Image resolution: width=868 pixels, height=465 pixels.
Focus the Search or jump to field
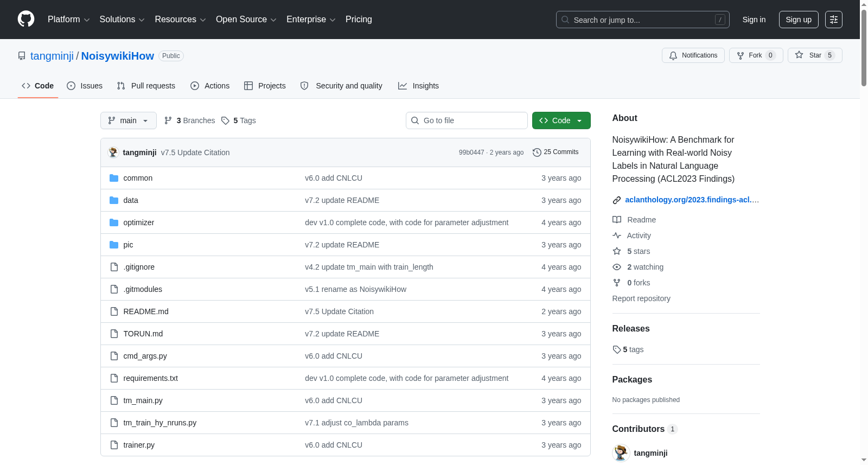pos(643,20)
